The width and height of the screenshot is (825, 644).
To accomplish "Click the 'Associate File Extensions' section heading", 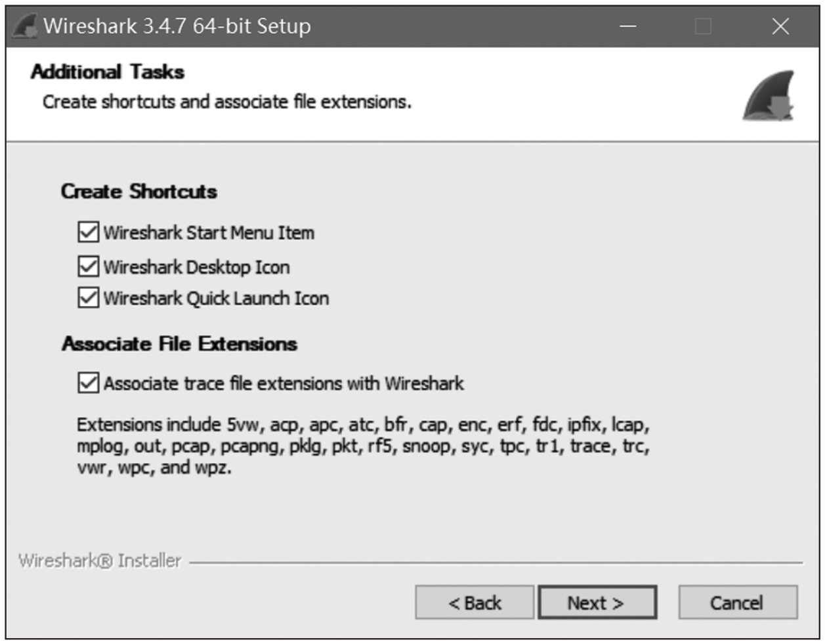I will coord(180,344).
